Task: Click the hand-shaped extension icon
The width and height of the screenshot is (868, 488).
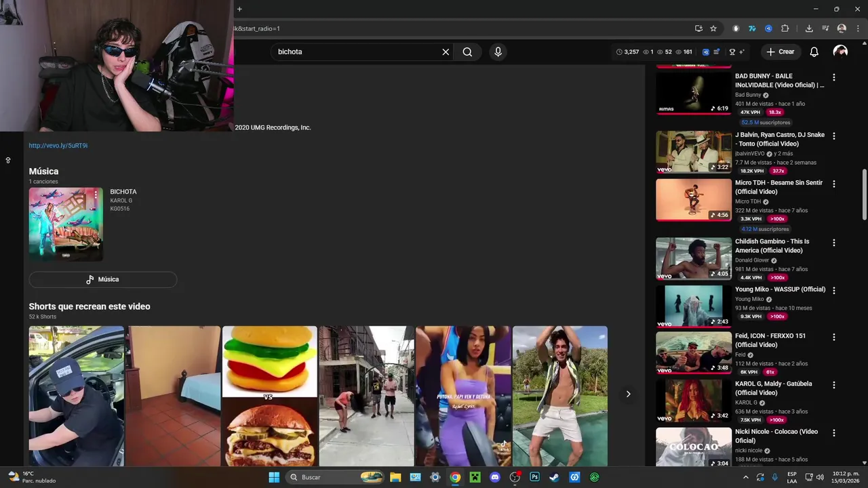Action: point(736,28)
